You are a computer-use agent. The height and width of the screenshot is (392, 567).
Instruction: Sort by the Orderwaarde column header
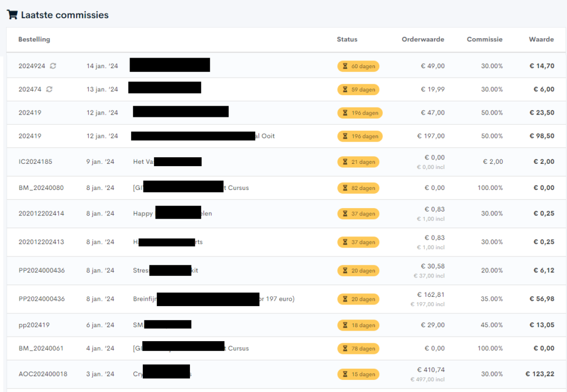pyautogui.click(x=423, y=39)
